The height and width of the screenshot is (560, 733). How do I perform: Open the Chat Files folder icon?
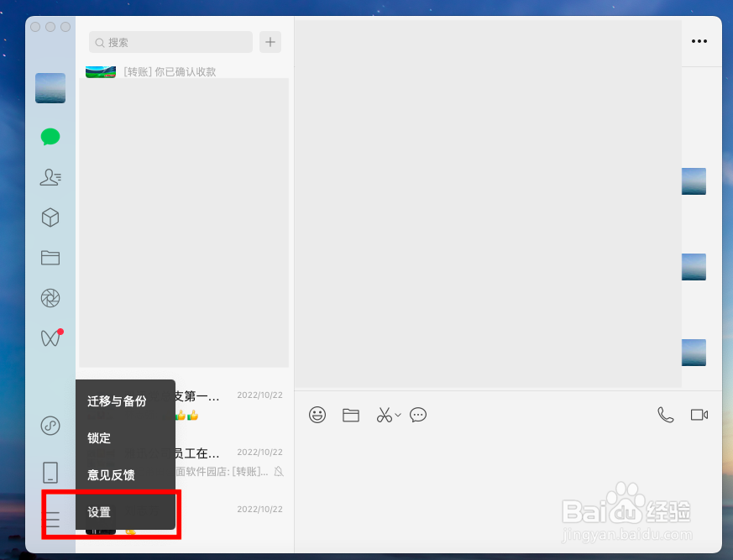(x=50, y=258)
